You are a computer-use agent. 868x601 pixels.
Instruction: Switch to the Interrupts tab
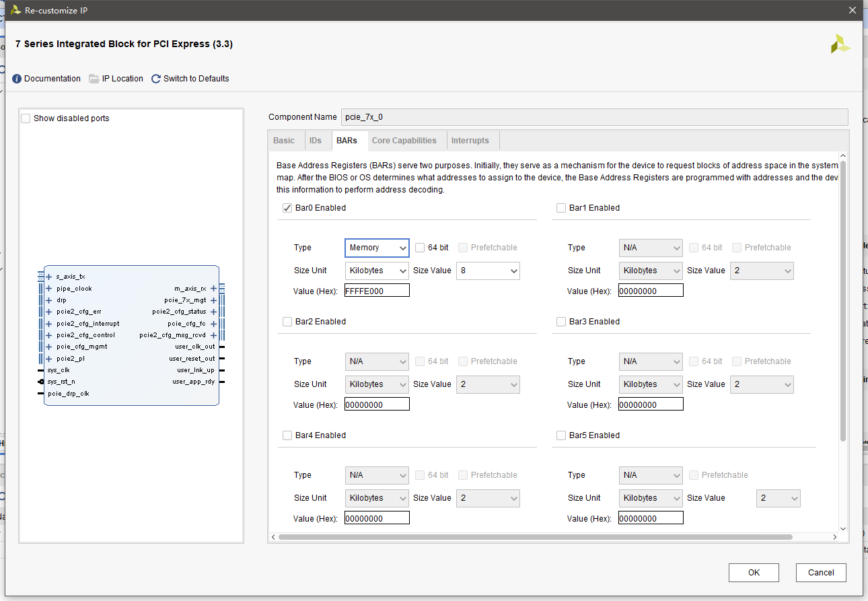tap(470, 141)
